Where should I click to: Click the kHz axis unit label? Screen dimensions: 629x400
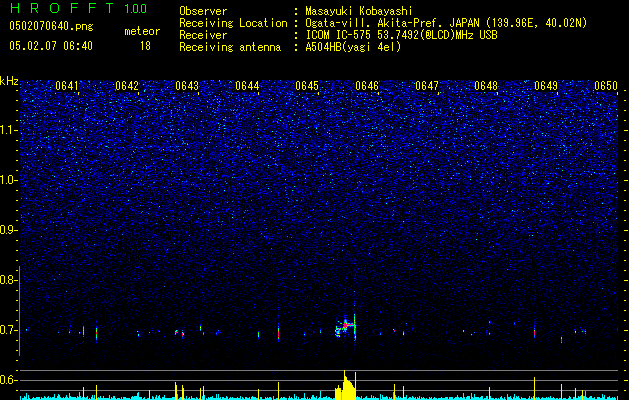[9, 81]
